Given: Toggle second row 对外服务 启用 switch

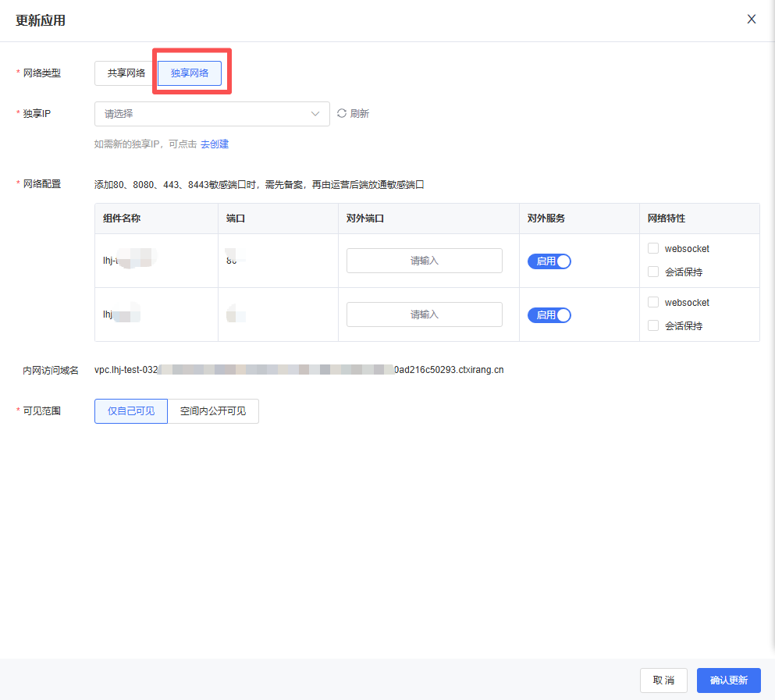Looking at the screenshot, I should click(x=549, y=315).
